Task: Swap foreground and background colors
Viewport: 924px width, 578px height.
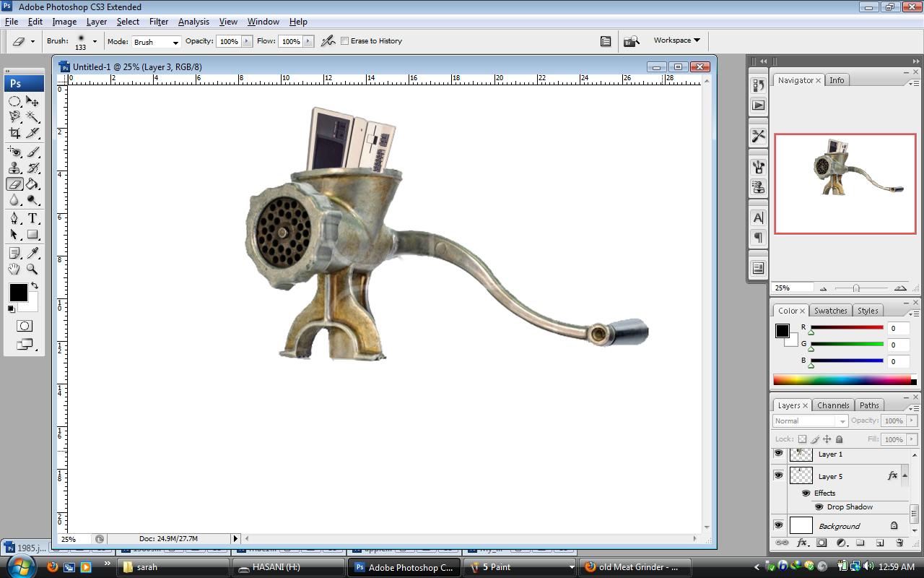Action: pos(34,286)
